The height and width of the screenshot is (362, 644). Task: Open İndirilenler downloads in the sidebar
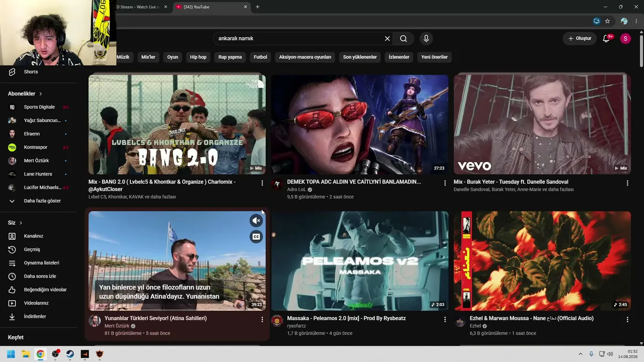(35, 317)
